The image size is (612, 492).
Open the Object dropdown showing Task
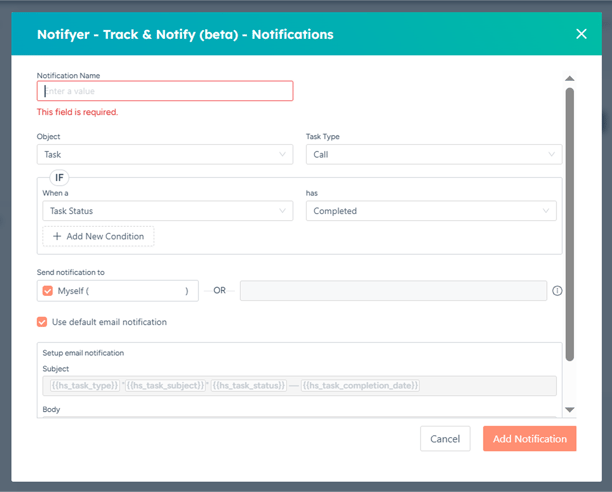tap(165, 155)
